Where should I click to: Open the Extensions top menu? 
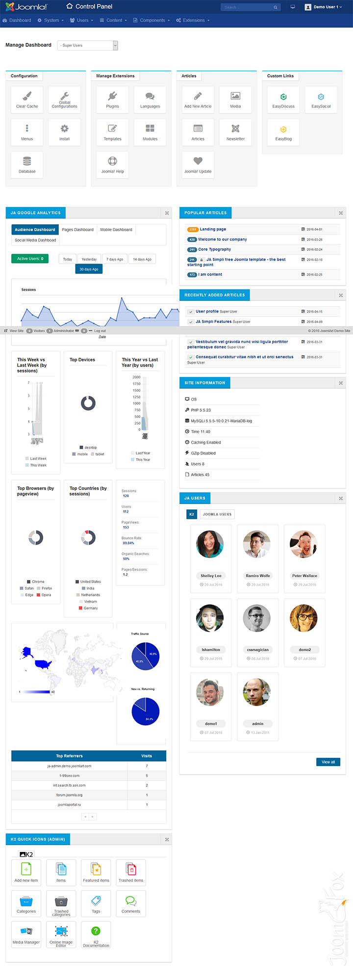193,20
